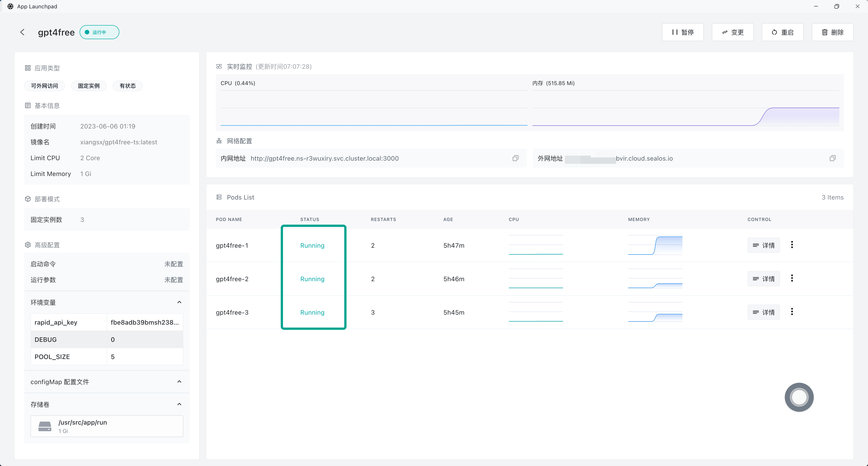The image size is (868, 466).
Task: Click the floating circular assistant button
Action: (799, 397)
